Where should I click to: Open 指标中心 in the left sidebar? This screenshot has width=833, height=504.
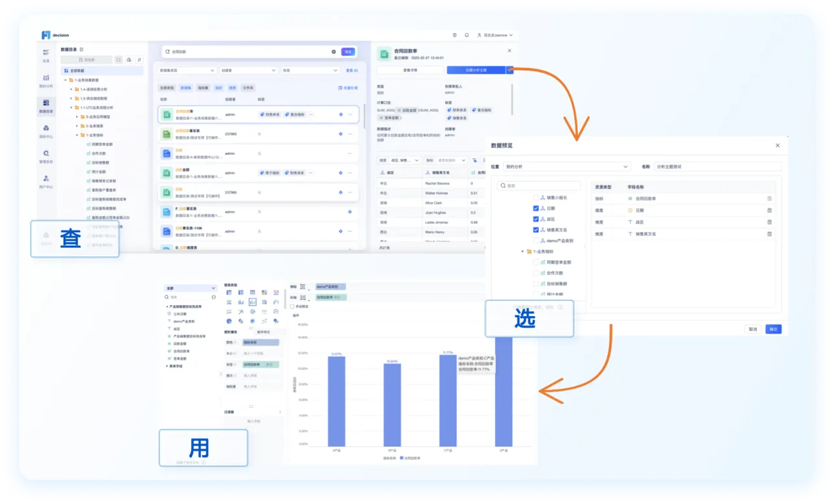(x=46, y=131)
